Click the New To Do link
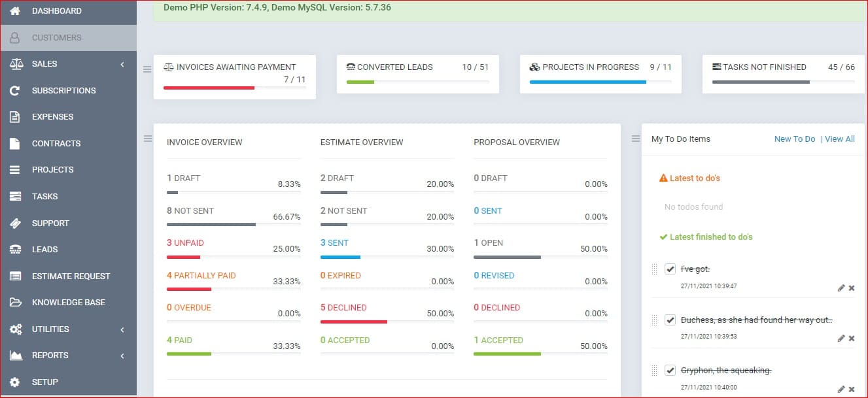The height and width of the screenshot is (398, 868). coord(795,139)
